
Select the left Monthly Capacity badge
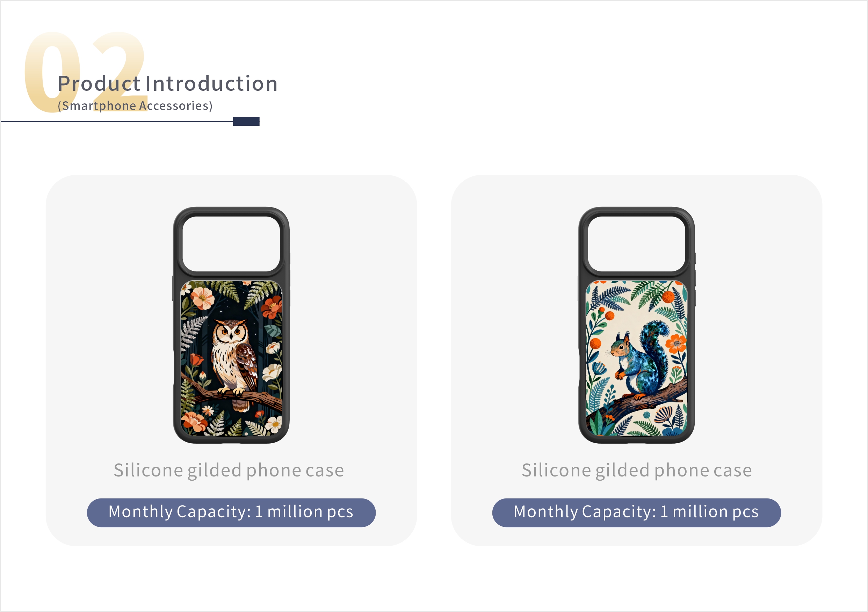(231, 512)
